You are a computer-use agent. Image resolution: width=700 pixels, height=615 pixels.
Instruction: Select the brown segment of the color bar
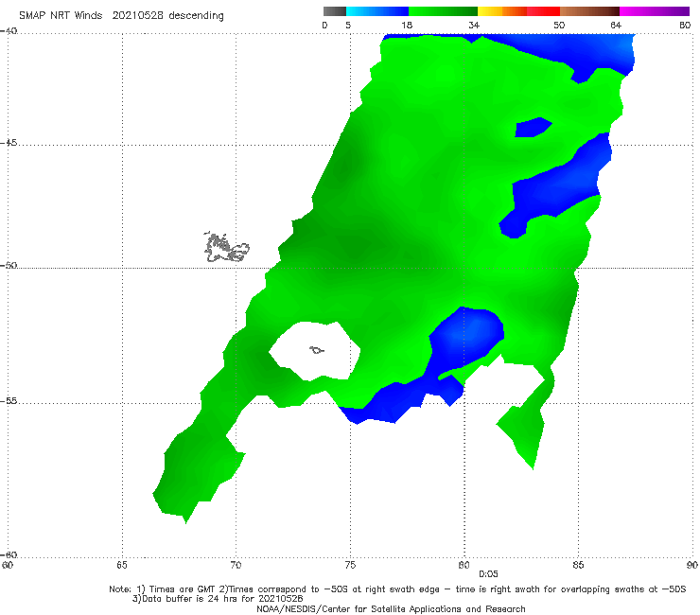pyautogui.click(x=589, y=11)
